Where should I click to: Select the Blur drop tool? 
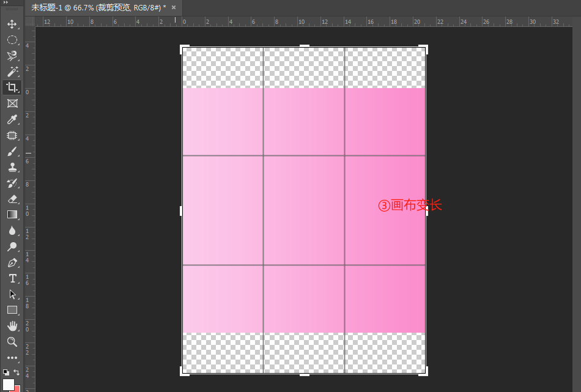click(x=12, y=231)
